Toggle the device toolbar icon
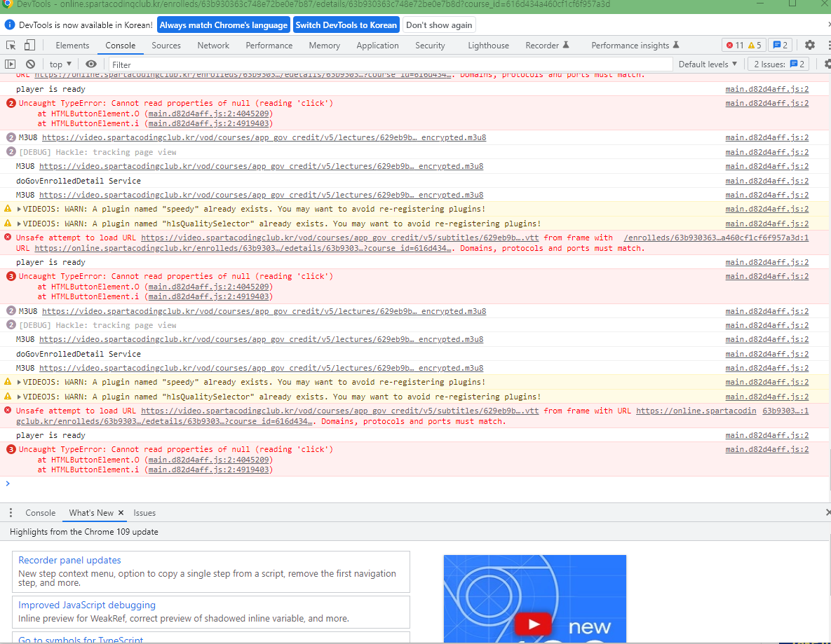831x644 pixels. tap(29, 45)
